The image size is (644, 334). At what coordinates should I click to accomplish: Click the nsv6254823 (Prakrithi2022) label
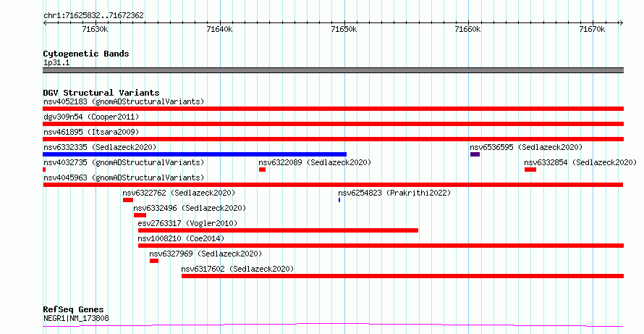[x=394, y=193]
